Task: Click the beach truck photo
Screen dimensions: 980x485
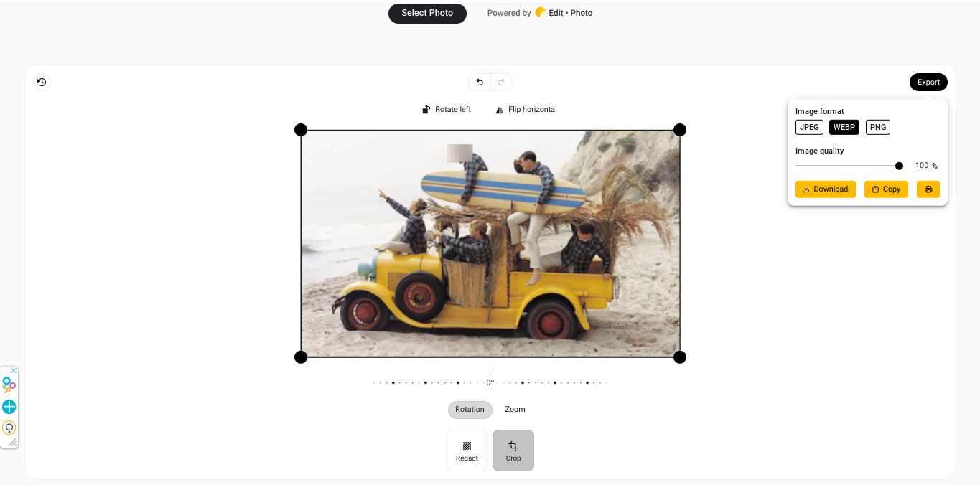Action: click(x=490, y=244)
